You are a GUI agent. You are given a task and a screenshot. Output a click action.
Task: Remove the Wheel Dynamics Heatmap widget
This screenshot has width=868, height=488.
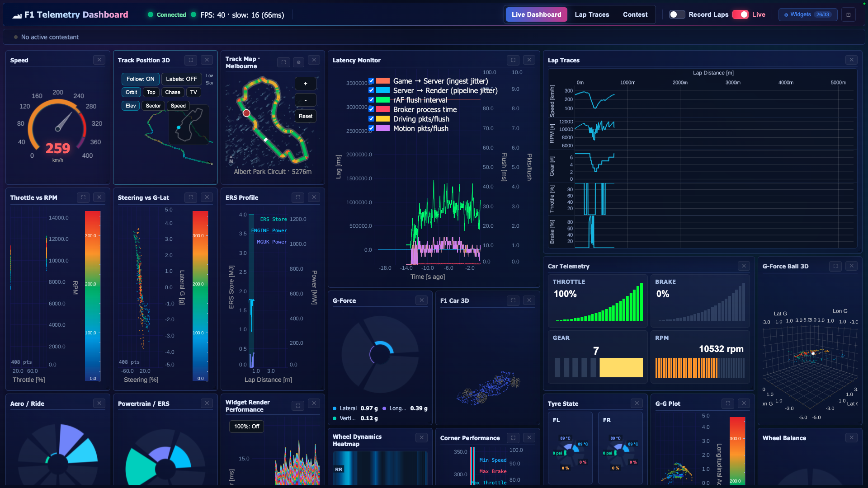pyautogui.click(x=421, y=437)
